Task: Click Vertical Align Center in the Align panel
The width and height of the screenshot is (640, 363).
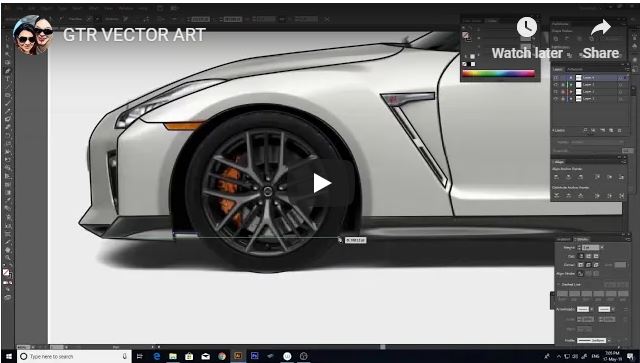Action: (610, 177)
